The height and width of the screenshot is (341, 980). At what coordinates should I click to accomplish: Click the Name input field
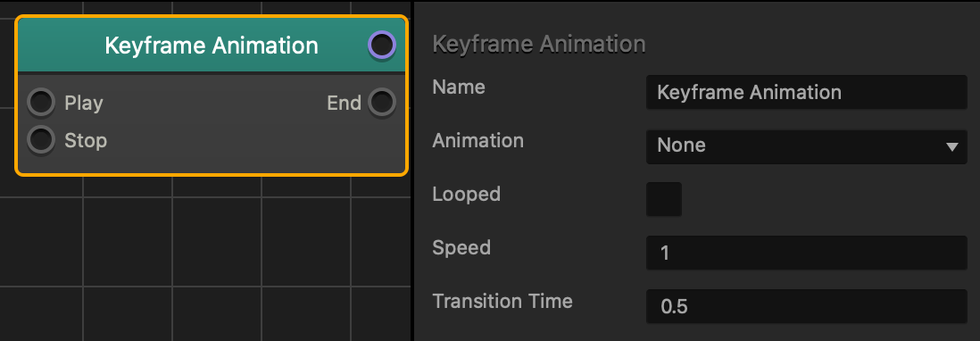tap(806, 93)
